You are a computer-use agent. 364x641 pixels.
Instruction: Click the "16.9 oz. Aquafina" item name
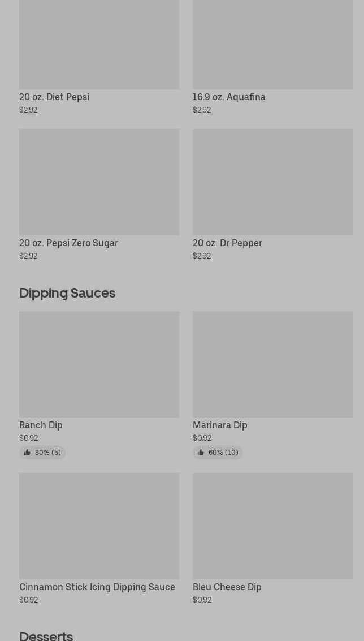229,97
